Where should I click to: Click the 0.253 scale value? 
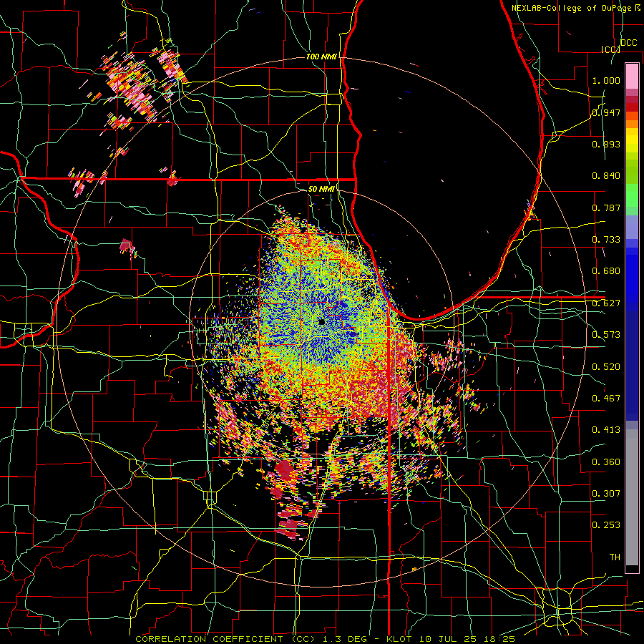point(606,525)
